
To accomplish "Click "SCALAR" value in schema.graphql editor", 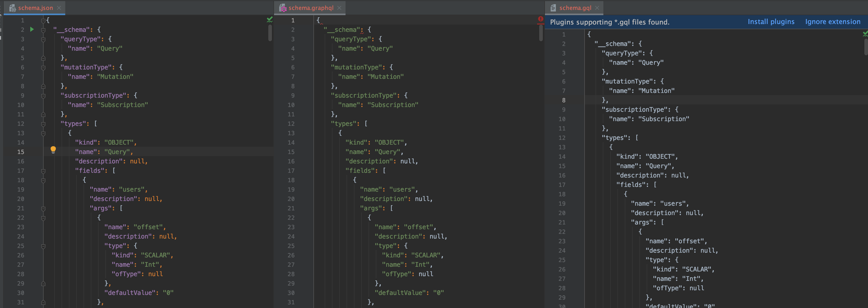I will coord(426,256).
